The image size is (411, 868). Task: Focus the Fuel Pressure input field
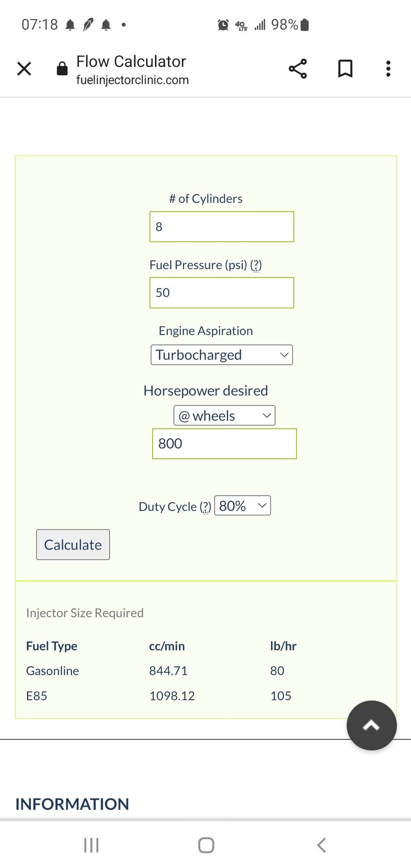(222, 293)
